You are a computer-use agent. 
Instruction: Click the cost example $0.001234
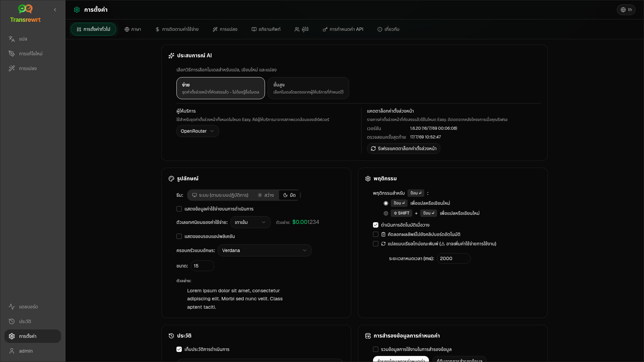pyautogui.click(x=306, y=222)
